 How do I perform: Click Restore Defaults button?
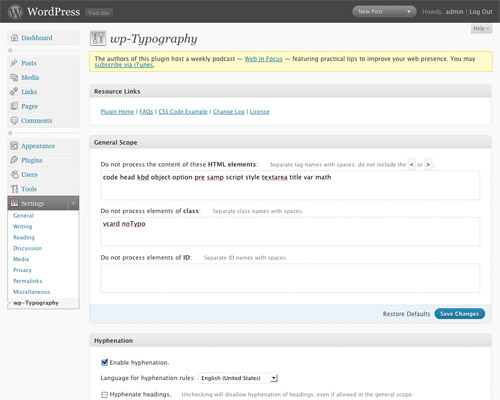click(x=406, y=314)
